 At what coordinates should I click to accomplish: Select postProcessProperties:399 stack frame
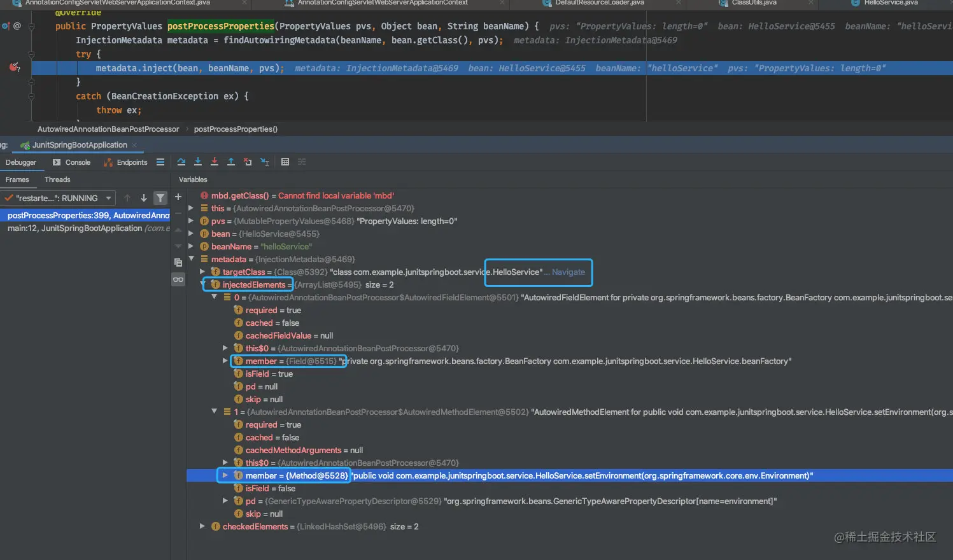coord(85,215)
